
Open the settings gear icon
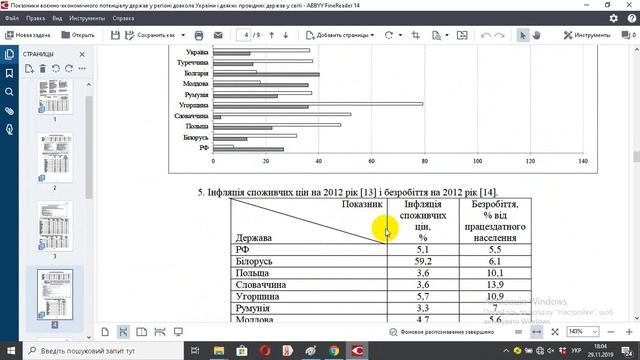tap(613, 18)
